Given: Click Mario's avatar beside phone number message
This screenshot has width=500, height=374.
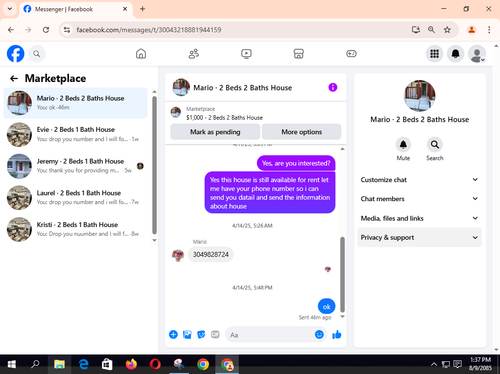Looking at the screenshot, I should click(x=178, y=255).
